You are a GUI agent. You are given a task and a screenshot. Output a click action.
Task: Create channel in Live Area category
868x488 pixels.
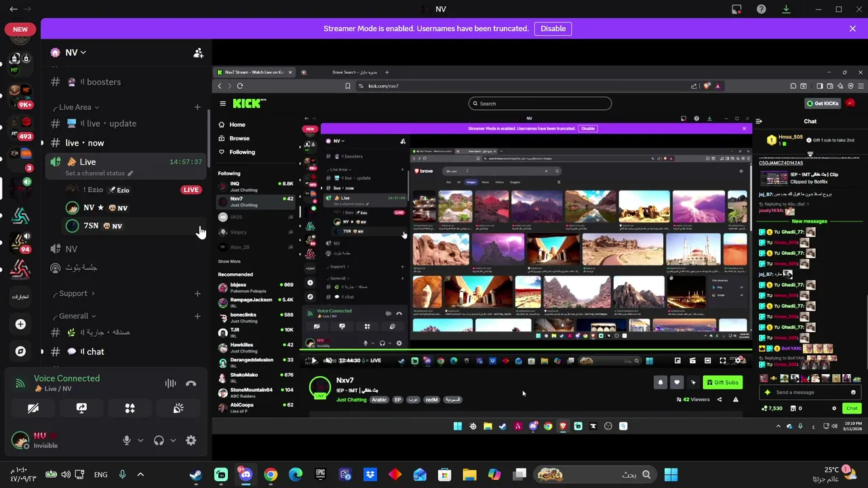click(197, 107)
